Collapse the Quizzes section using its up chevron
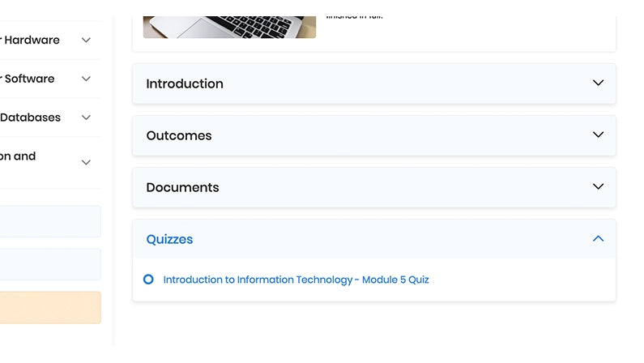Viewport: 644px width, 363px height. (598, 239)
